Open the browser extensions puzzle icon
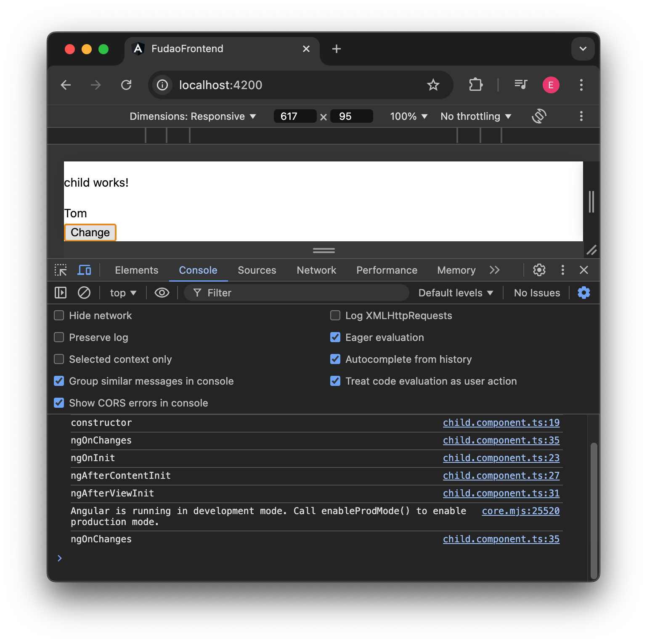The image size is (647, 644). [x=476, y=85]
